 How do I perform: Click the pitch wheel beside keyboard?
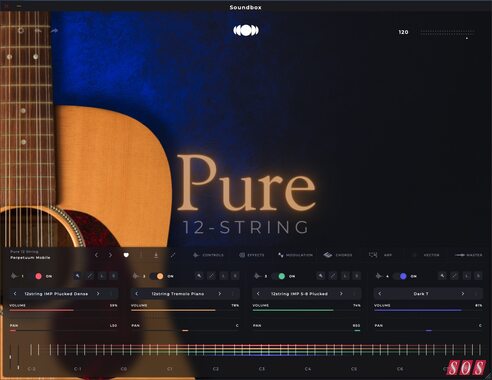coord(10,357)
